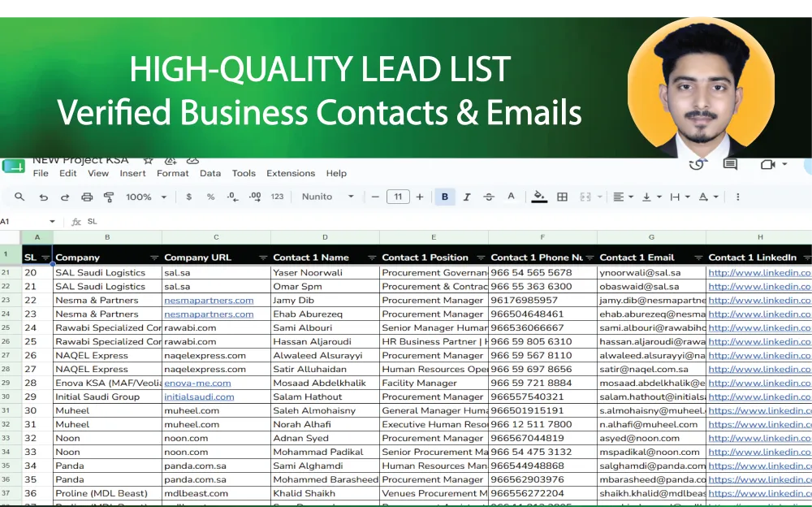Expand the video call options arrow

tap(784, 164)
